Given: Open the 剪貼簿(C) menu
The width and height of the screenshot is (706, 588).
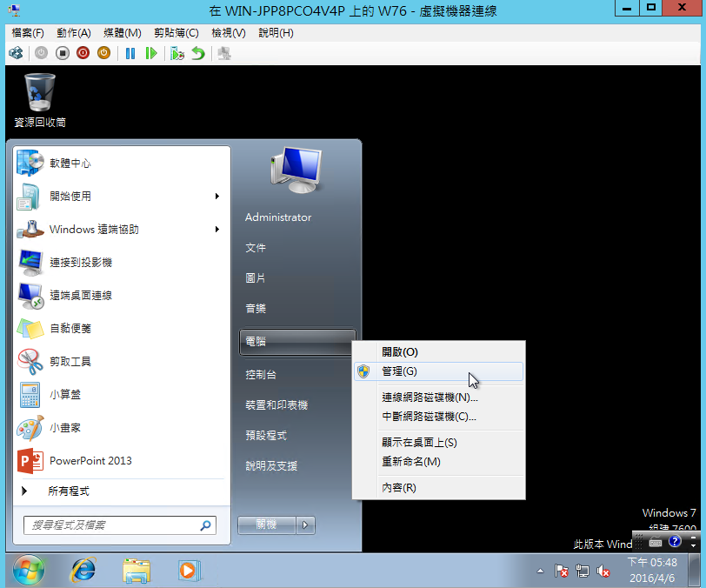Looking at the screenshot, I should click(x=176, y=33).
